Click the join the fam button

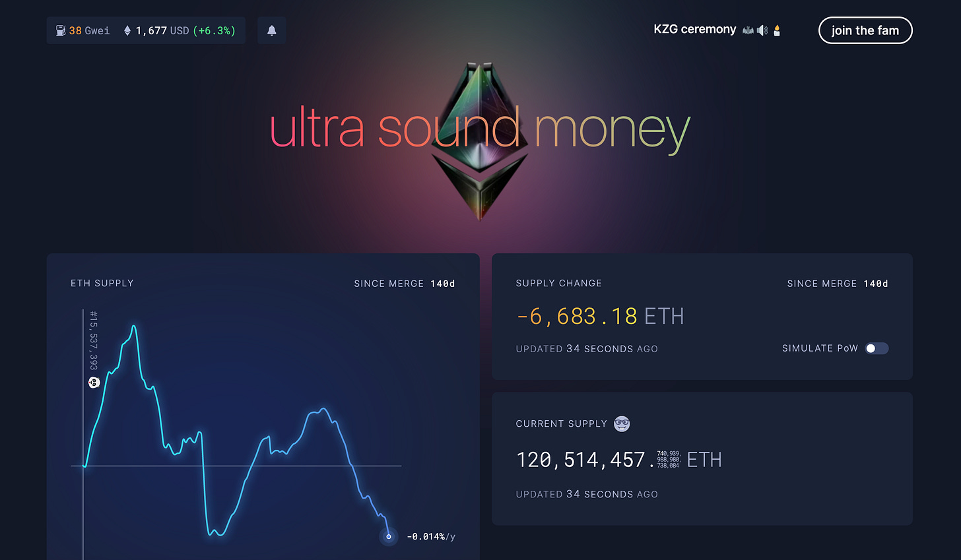tap(865, 30)
